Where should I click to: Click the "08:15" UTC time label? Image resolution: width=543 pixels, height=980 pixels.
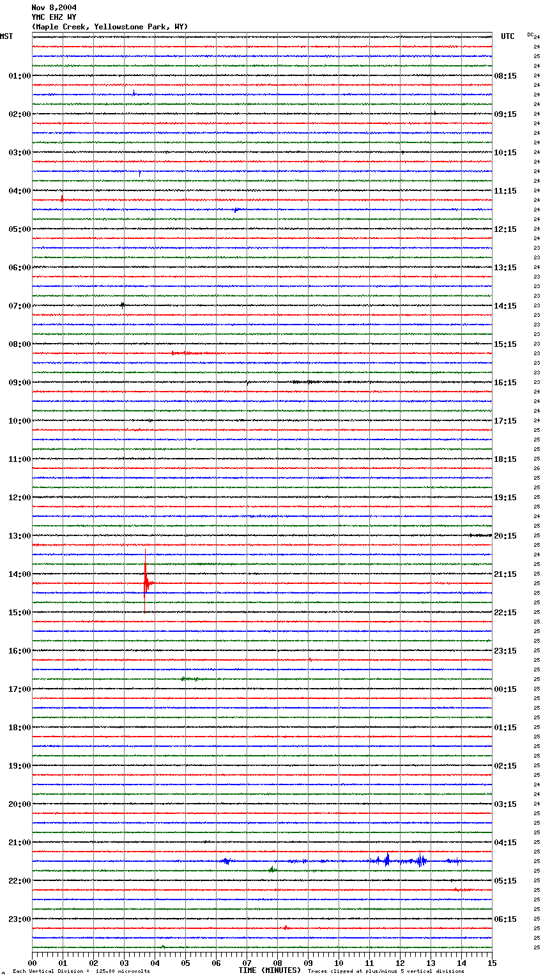click(505, 76)
